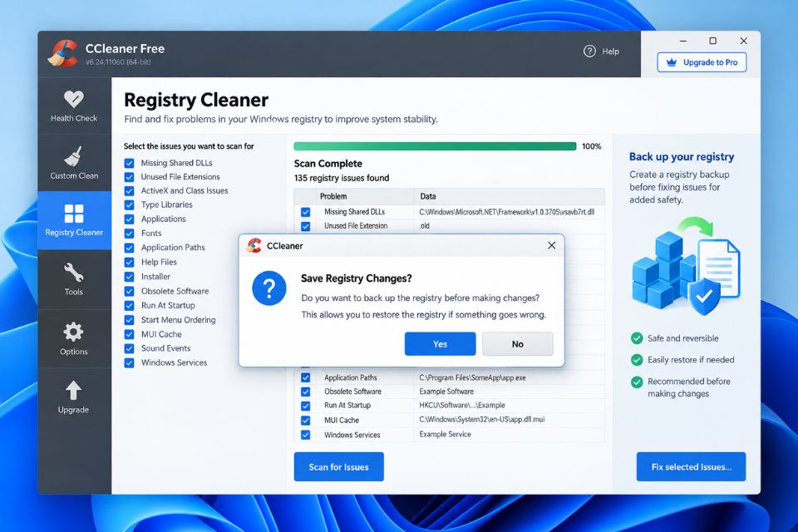The height and width of the screenshot is (532, 798).
Task: Uncheck ActiveX and Class Issues
Action: [130, 191]
